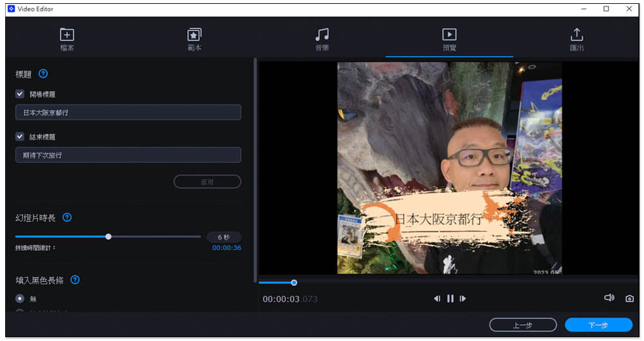Open the 檔案 (Files) step icon
The height and width of the screenshot is (341, 644).
[66, 35]
